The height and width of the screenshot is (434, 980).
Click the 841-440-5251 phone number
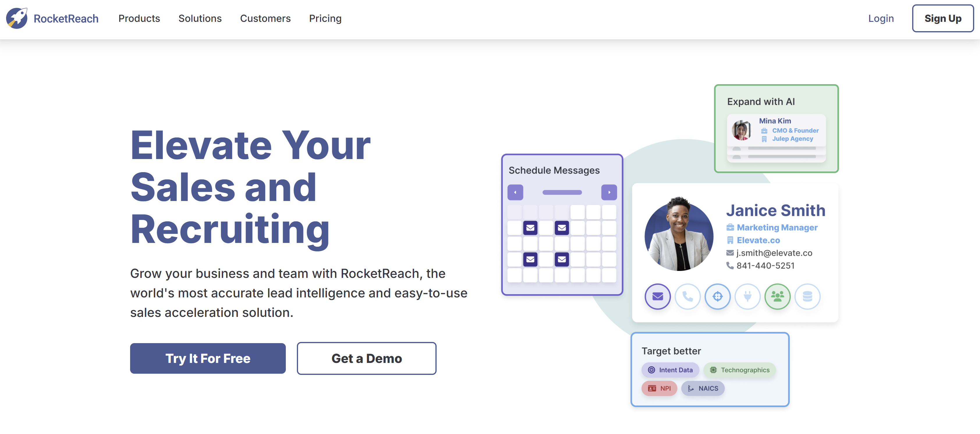point(765,265)
